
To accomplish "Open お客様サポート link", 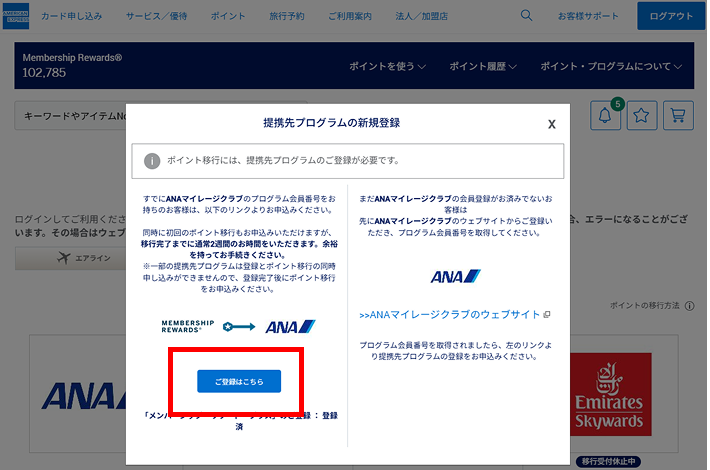I will pyautogui.click(x=590, y=16).
